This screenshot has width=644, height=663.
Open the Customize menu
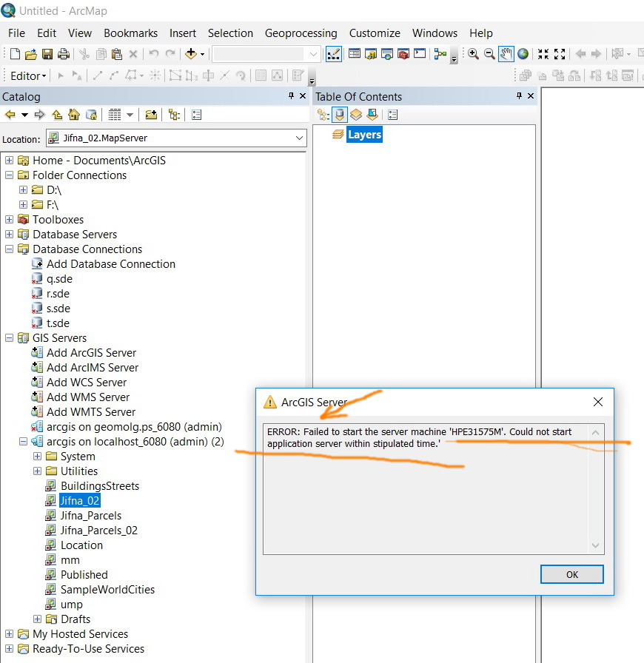[x=375, y=33]
